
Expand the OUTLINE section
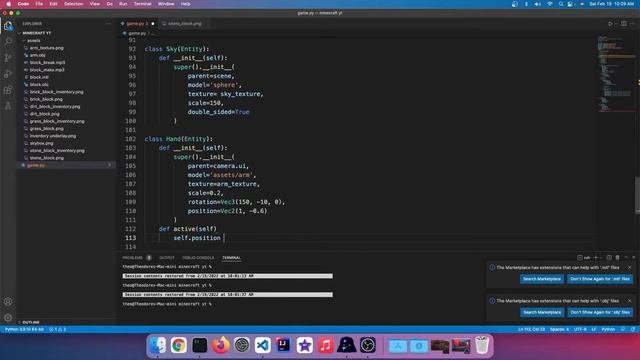click(31, 322)
